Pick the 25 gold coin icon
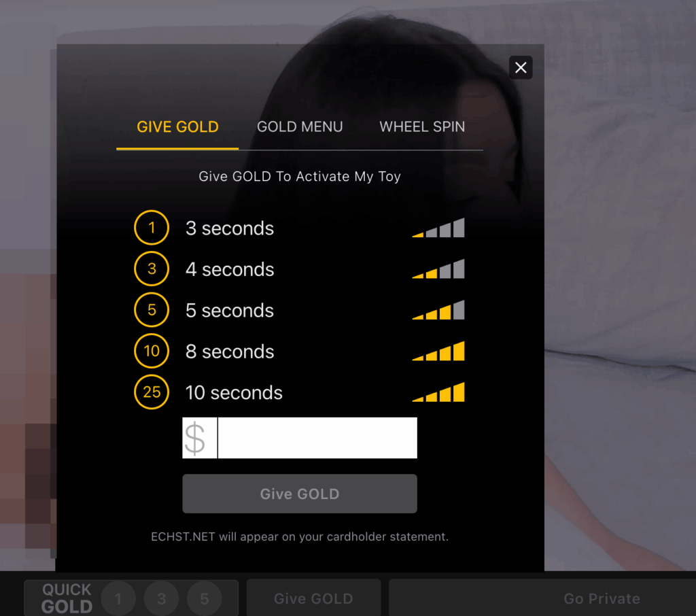 point(152,392)
